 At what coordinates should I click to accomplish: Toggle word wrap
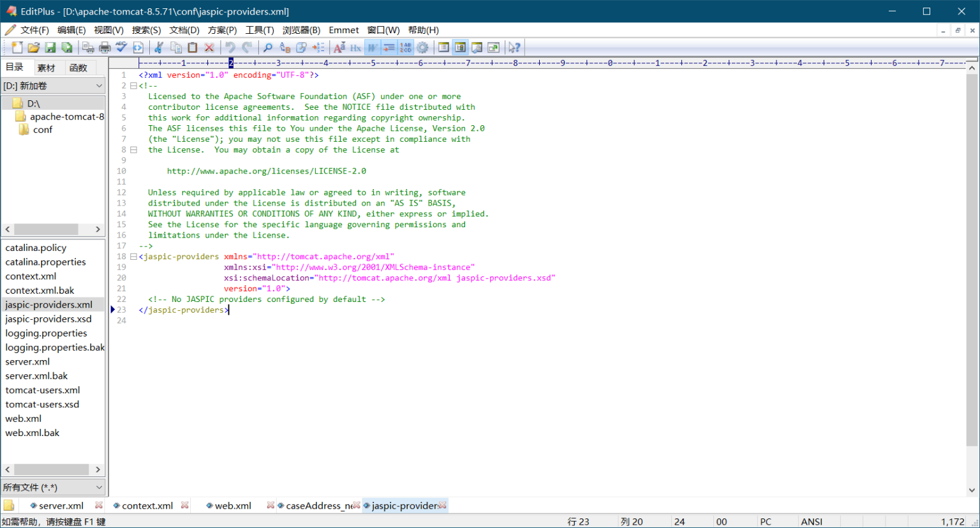371,47
